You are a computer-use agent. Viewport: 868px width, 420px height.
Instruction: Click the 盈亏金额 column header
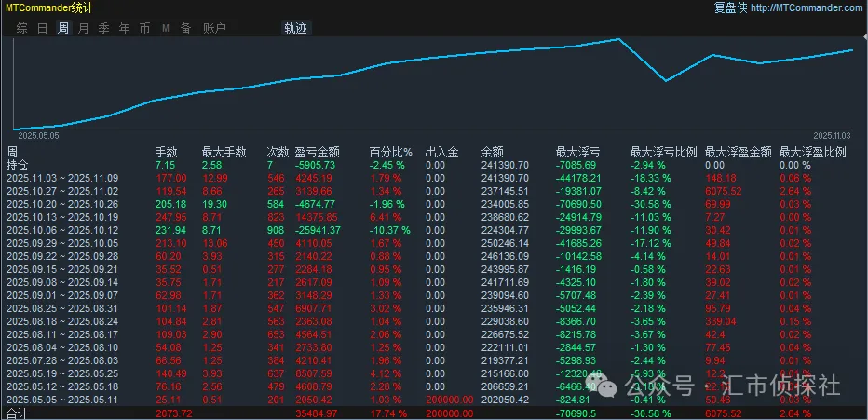317,152
